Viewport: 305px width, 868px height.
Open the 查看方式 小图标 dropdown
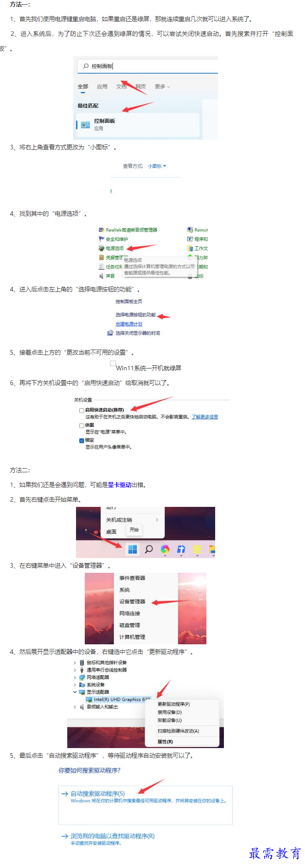[x=157, y=166]
